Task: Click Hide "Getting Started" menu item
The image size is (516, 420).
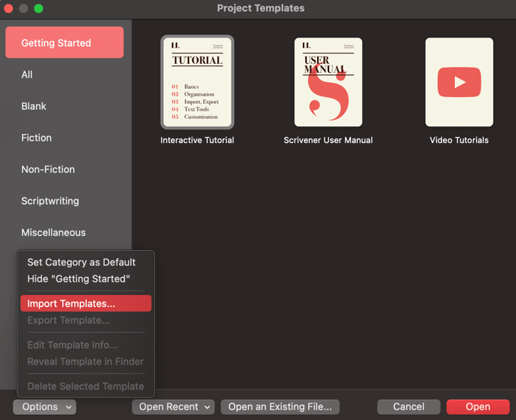Action: pyautogui.click(x=78, y=278)
